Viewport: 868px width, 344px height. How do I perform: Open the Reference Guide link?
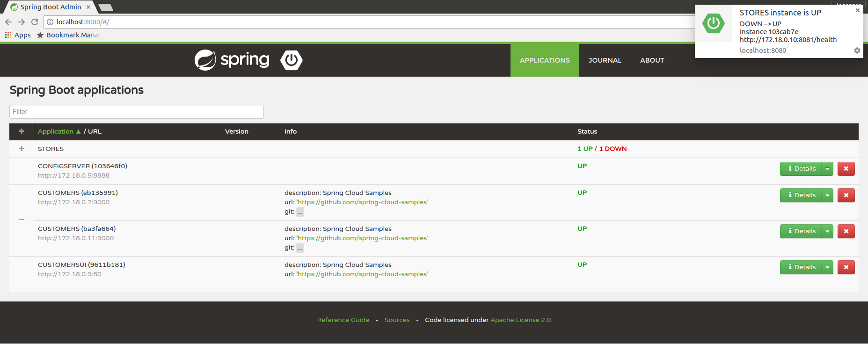(x=343, y=320)
